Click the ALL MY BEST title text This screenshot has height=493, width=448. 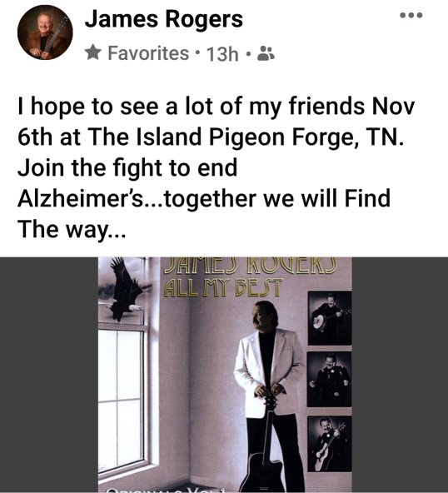(222, 287)
